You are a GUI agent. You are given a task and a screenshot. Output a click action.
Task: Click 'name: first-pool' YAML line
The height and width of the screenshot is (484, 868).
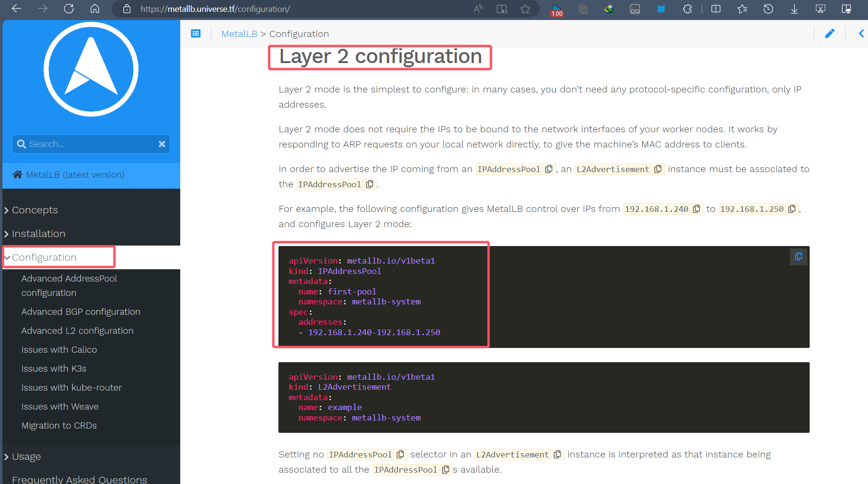click(x=337, y=292)
